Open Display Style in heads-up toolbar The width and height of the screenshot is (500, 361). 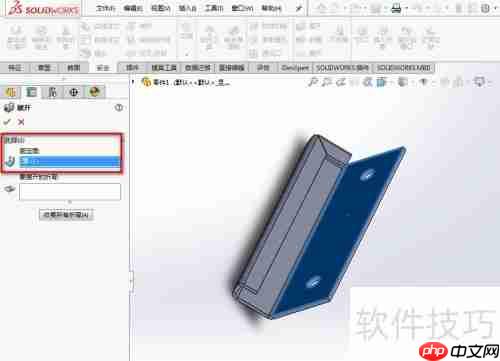tap(403, 82)
